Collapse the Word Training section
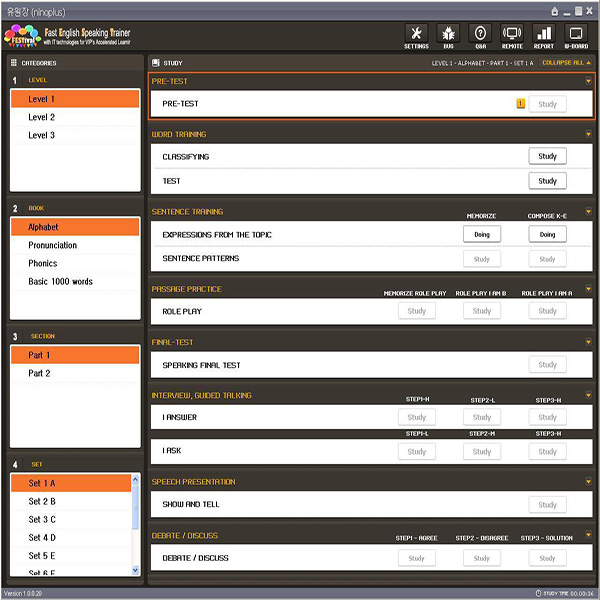Image resolution: width=600 pixels, height=600 pixels. click(588, 134)
